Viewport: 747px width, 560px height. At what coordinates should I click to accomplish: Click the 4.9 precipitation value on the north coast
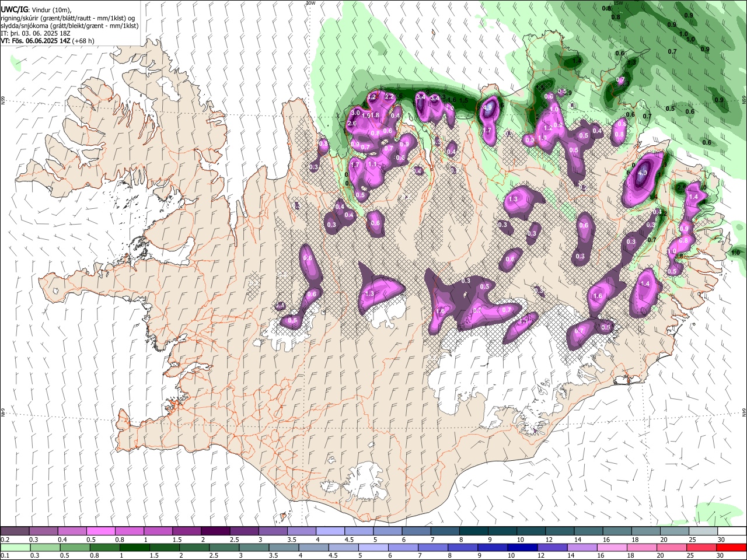[488, 107]
